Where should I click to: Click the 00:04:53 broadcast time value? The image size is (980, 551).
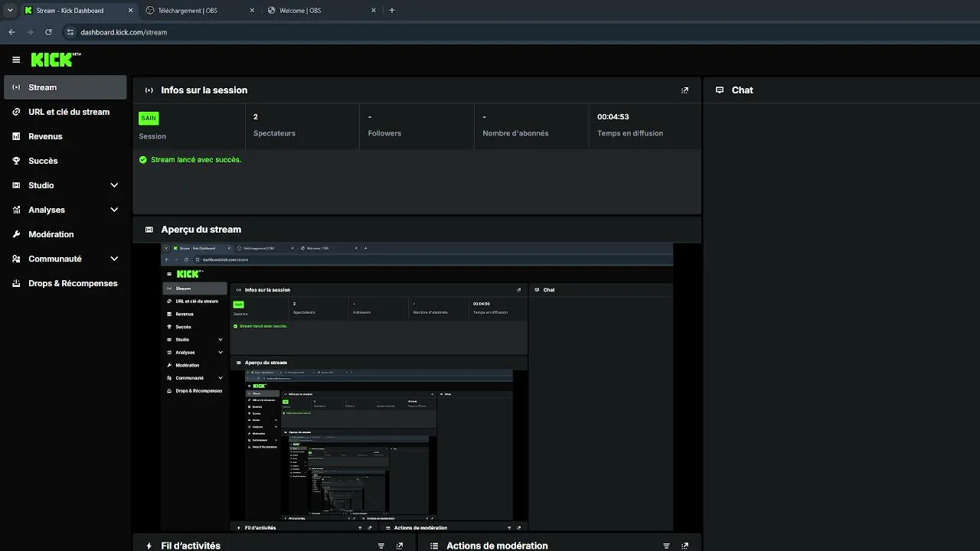[x=613, y=117]
